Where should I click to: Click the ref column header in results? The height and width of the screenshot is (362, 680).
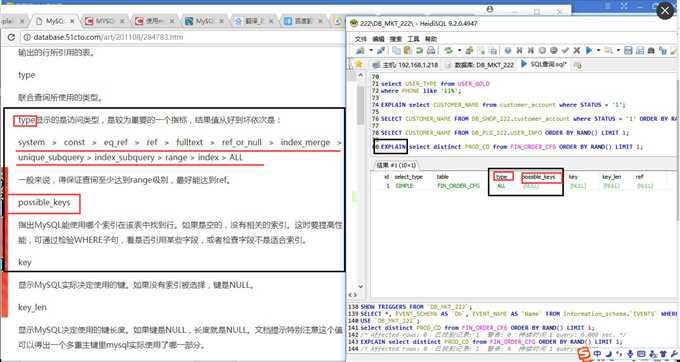(639, 177)
